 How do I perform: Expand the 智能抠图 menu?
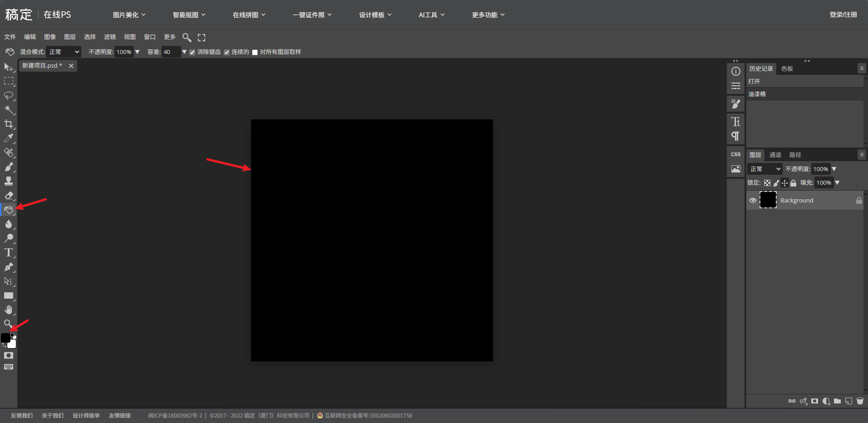pos(189,15)
